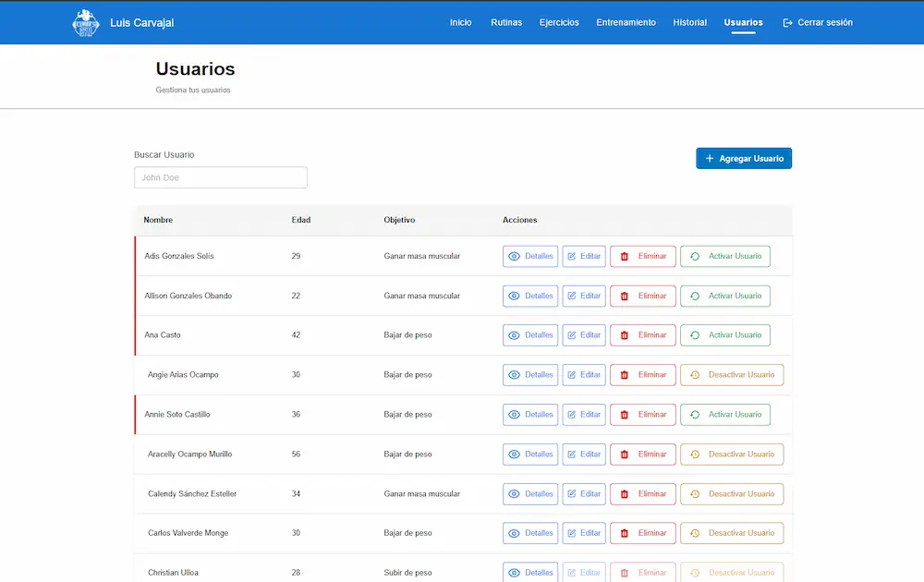Click pencil icon for Carlos Valverde Monge
This screenshot has height=582, width=924.
click(x=571, y=533)
